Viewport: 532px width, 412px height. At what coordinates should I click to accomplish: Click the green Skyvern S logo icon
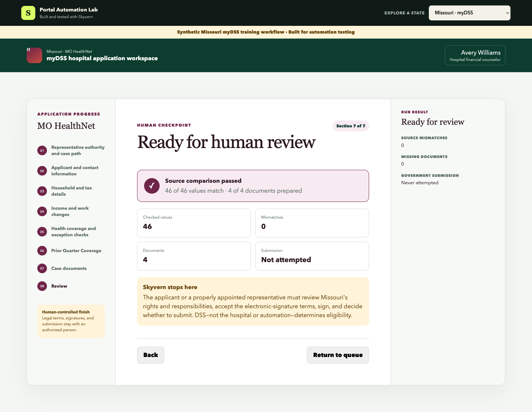28,13
